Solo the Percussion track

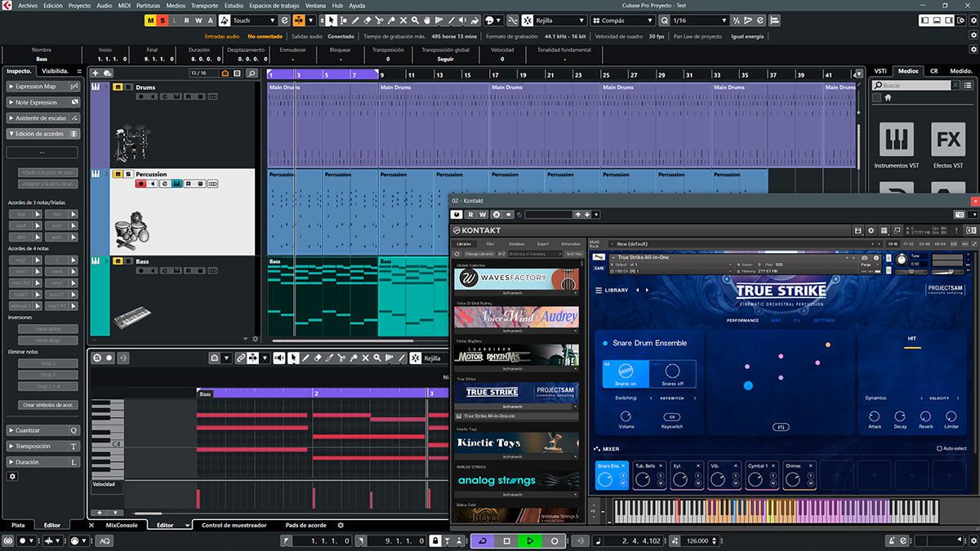click(128, 175)
